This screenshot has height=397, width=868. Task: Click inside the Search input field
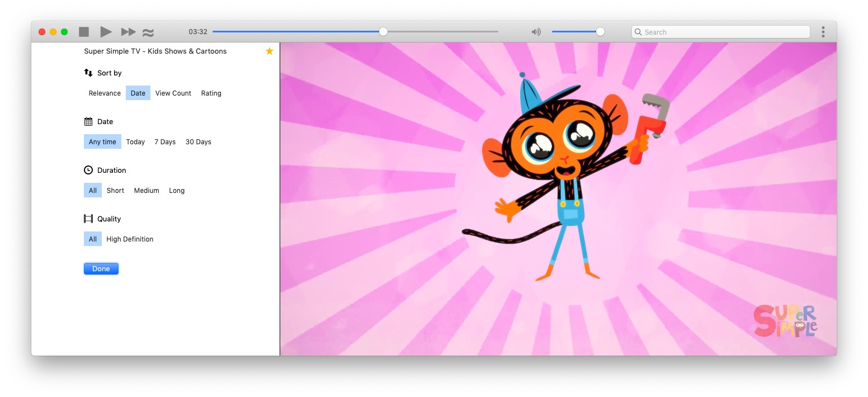tap(724, 32)
